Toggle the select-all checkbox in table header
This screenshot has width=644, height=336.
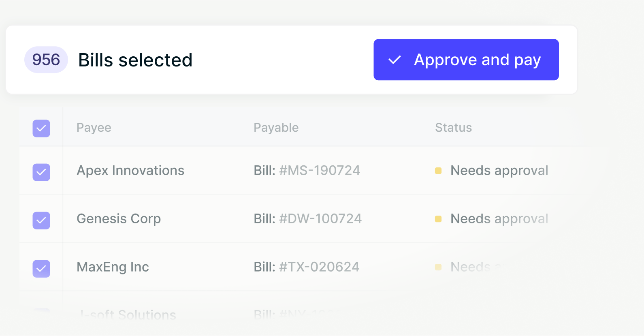pos(41,128)
